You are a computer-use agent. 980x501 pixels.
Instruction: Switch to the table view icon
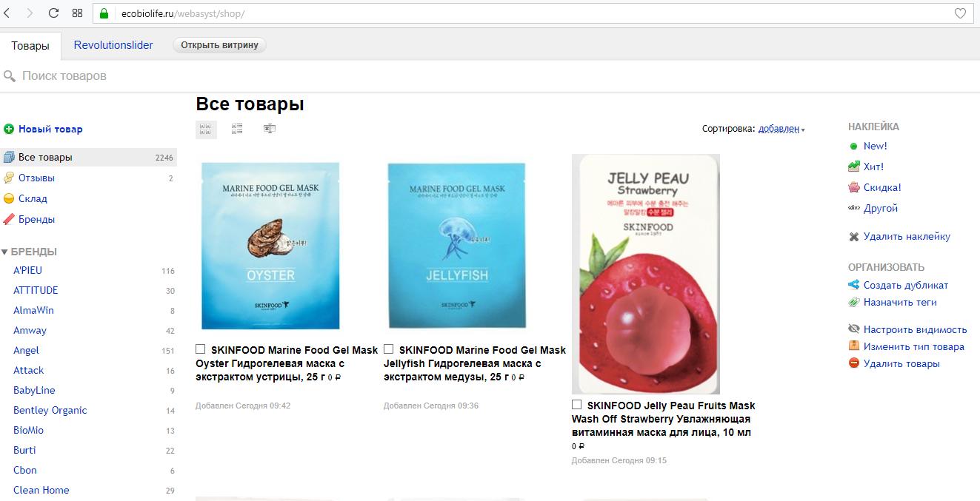[x=270, y=129]
